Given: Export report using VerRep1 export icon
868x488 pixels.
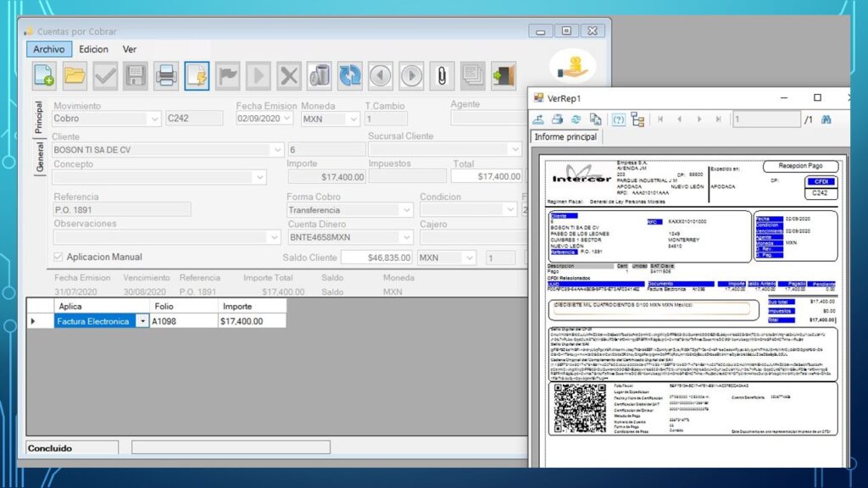Looking at the screenshot, I should [x=537, y=119].
